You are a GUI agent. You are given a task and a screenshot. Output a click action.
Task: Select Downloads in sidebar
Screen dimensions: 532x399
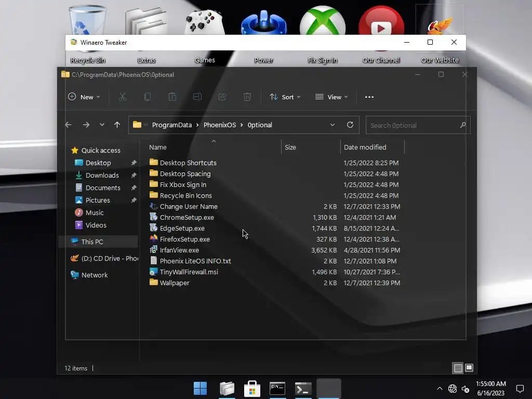point(97,176)
